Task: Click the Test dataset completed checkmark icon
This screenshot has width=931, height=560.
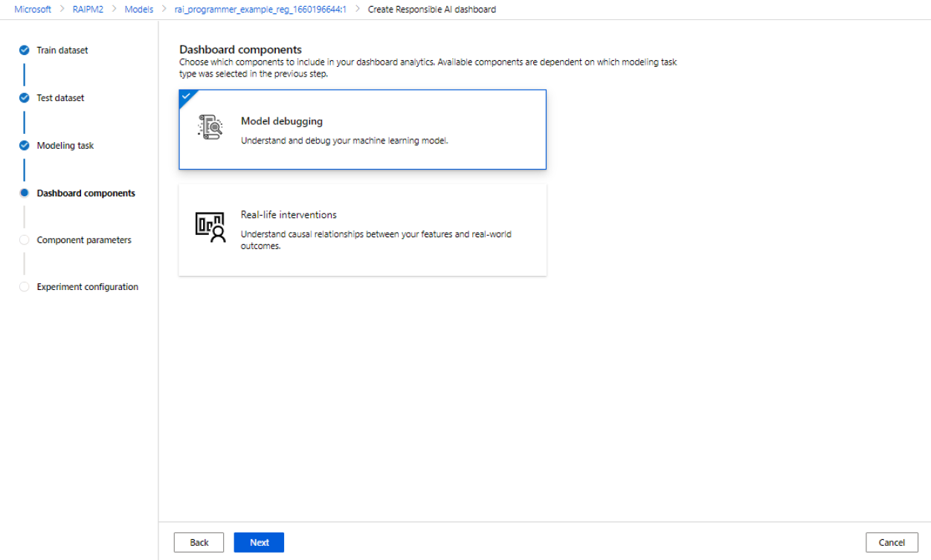Action: tap(24, 98)
